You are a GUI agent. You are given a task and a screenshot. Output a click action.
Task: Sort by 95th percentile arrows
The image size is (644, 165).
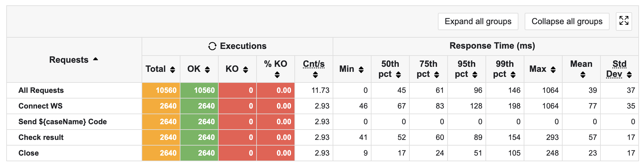pyautogui.click(x=475, y=75)
